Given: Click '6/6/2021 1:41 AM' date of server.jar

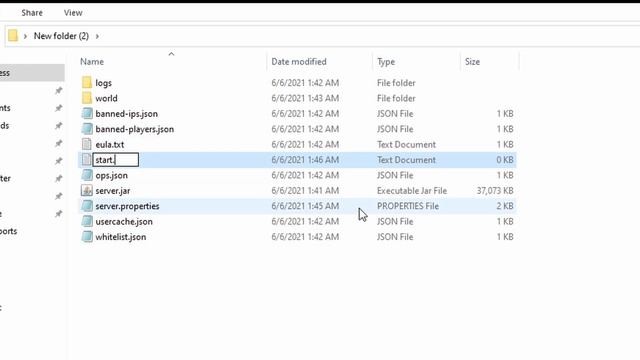Looking at the screenshot, I should [x=305, y=191].
